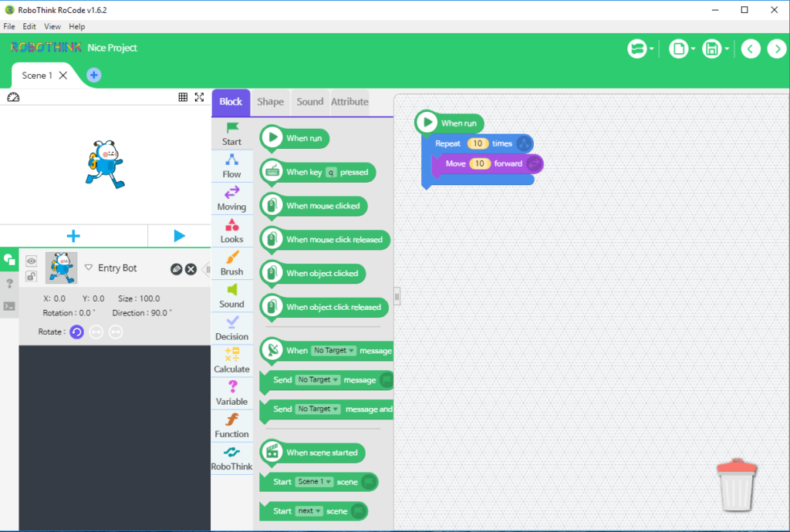Click the undo left-arrow icon
Screen dimensions: 790x532
pos(751,49)
